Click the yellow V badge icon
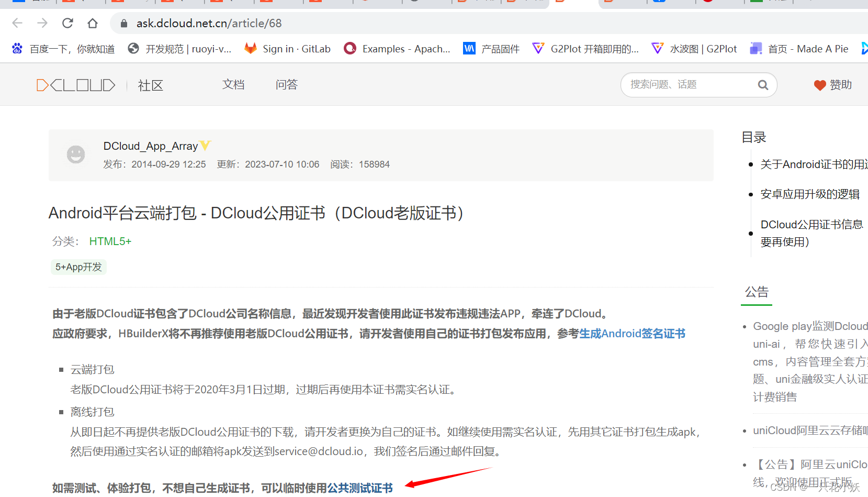This screenshot has height=497, width=868. (205, 145)
